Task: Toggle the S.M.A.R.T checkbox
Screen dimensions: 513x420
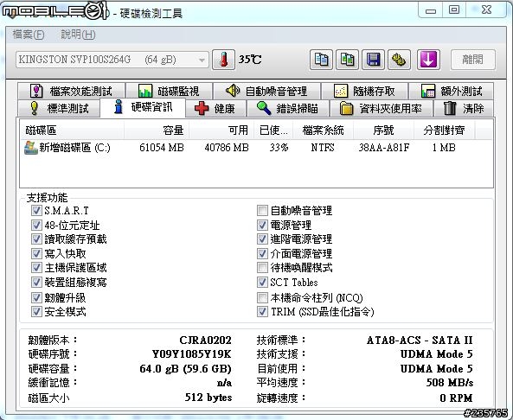Action: pyautogui.click(x=36, y=211)
